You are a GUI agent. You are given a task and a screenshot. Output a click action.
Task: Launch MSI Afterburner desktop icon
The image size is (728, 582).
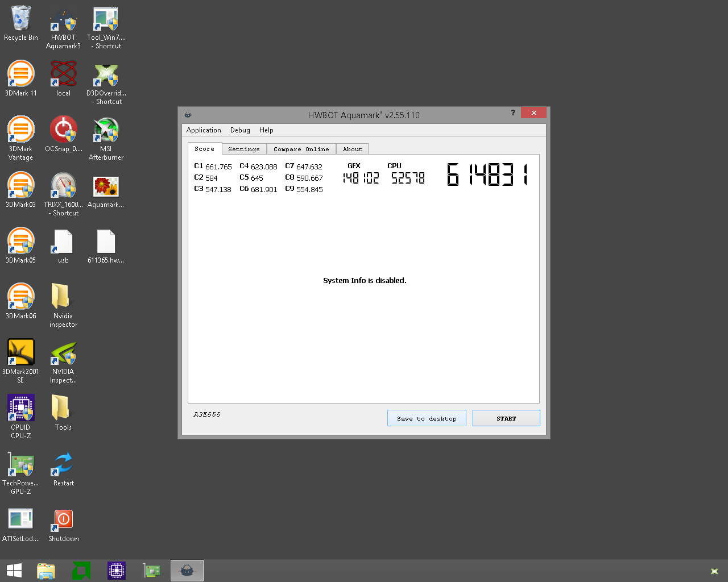106,139
